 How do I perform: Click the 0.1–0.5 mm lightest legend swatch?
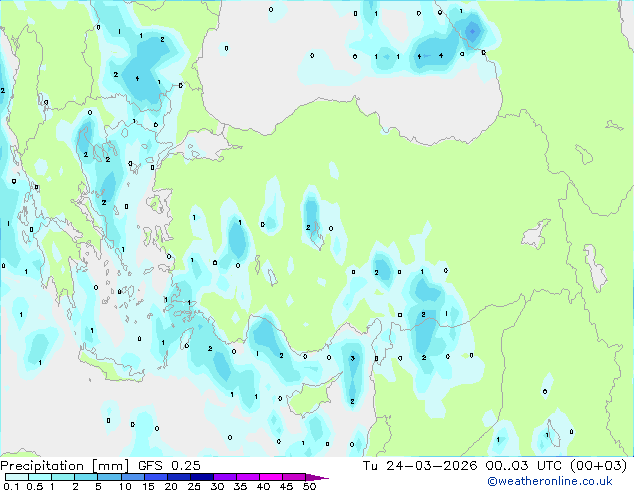(17, 477)
